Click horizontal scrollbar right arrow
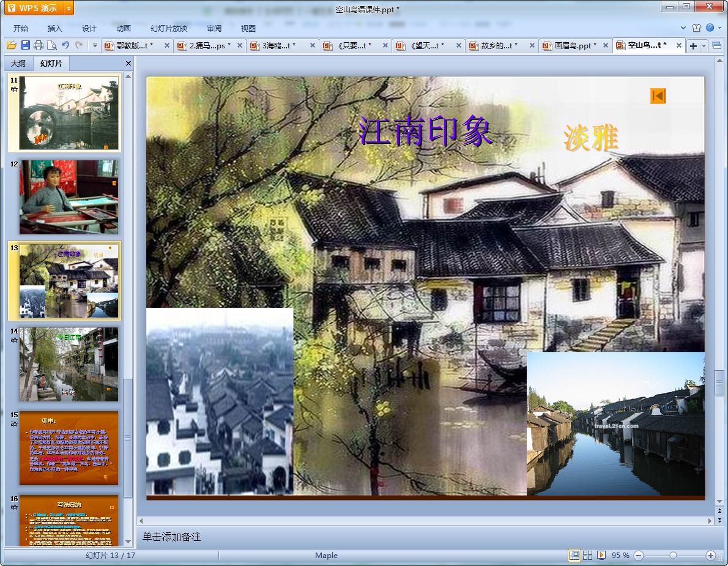 pyautogui.click(x=710, y=521)
